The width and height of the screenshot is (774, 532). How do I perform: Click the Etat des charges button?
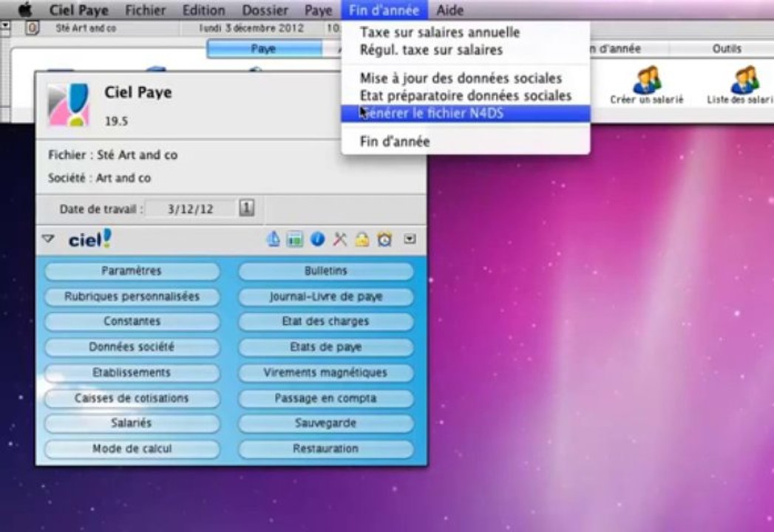click(326, 321)
